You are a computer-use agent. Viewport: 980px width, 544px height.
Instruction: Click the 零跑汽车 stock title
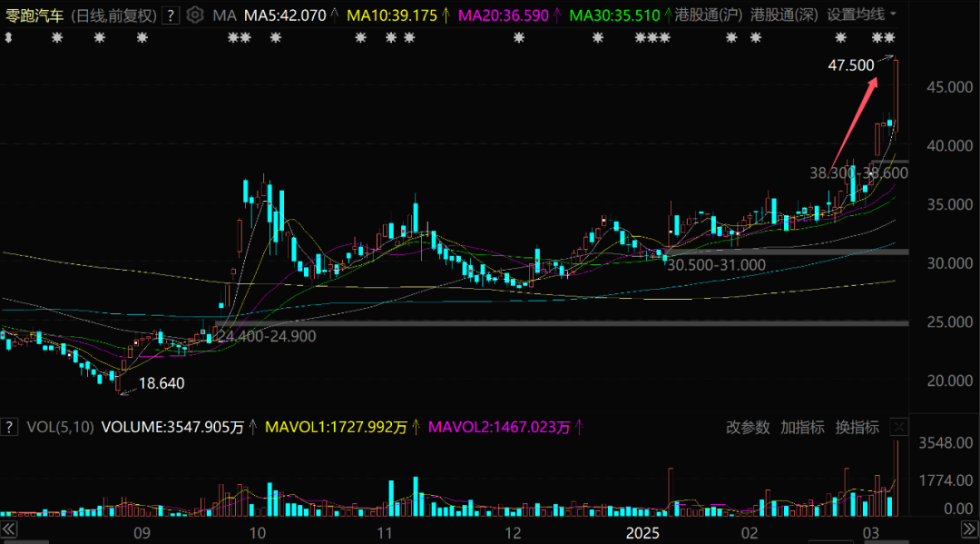pos(35,15)
